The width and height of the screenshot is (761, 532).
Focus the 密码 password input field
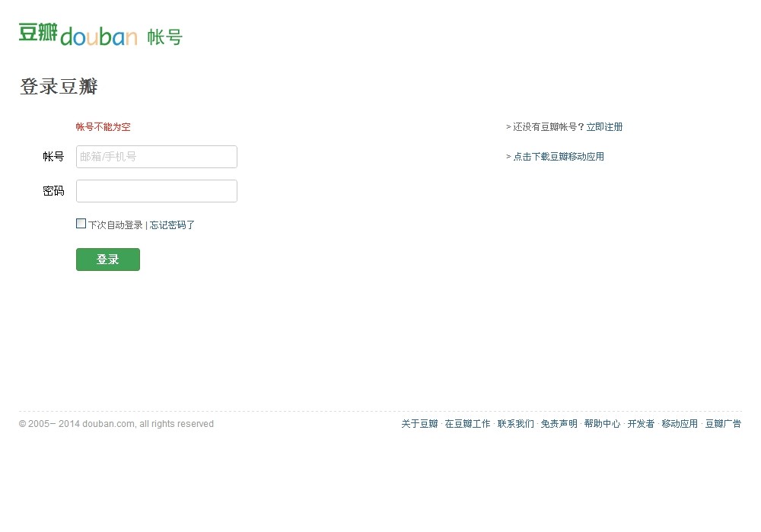coord(156,191)
